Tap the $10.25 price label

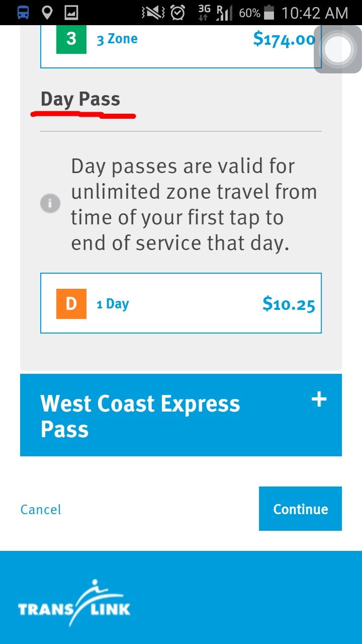[289, 304]
